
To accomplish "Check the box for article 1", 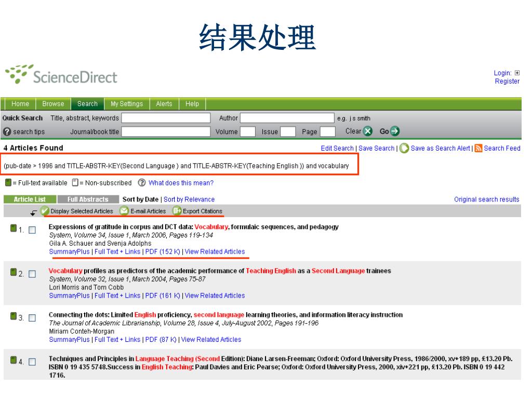I will (x=32, y=230).
